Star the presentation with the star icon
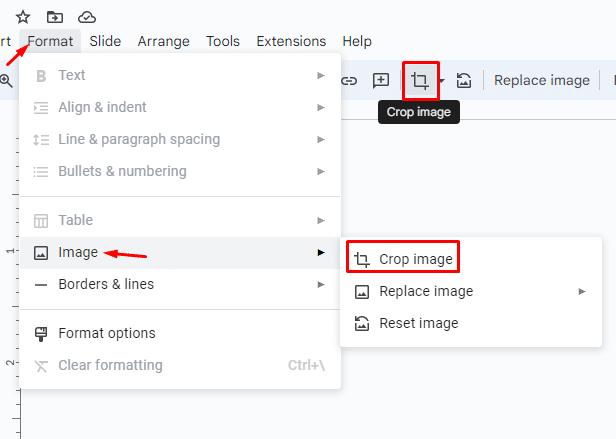Image resolution: width=616 pixels, height=439 pixels. pyautogui.click(x=23, y=16)
